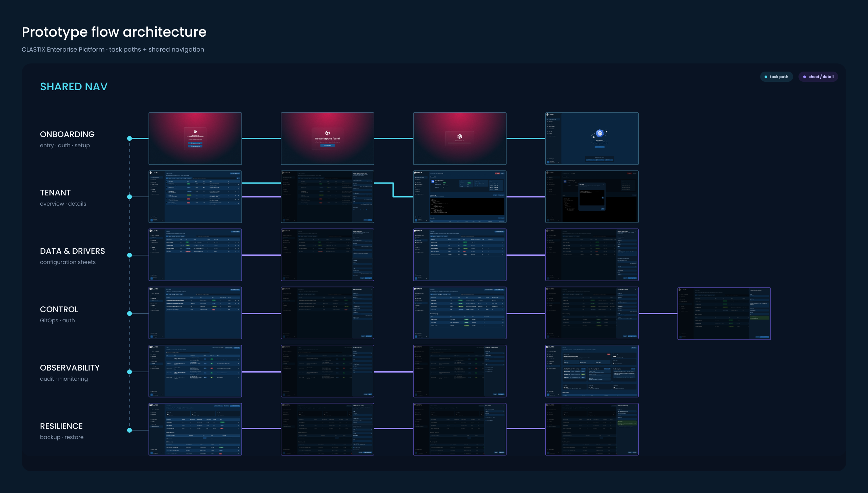Click the Kubernetes wheel icon in Get Started screen
The height and width of the screenshot is (493, 868).
pyautogui.click(x=599, y=133)
